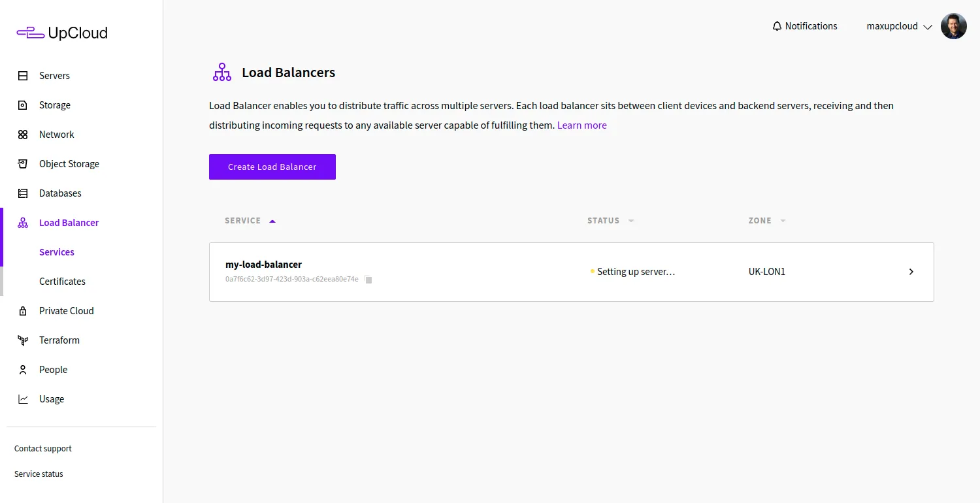Select the Storage disk icon

coord(23,105)
